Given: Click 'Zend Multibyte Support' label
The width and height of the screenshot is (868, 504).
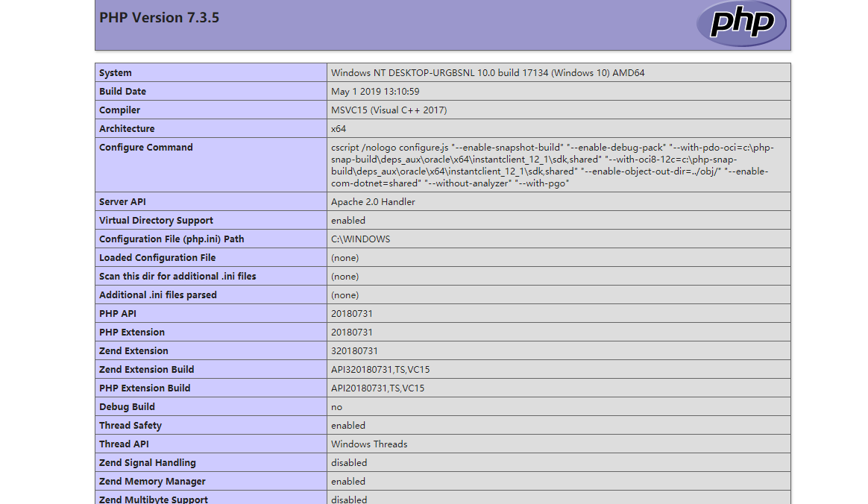Looking at the screenshot, I should 154,499.
